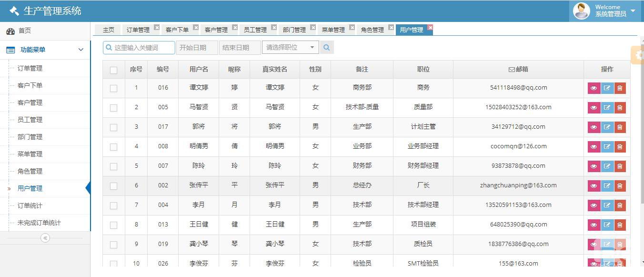Open the 主页 tab

(x=109, y=30)
